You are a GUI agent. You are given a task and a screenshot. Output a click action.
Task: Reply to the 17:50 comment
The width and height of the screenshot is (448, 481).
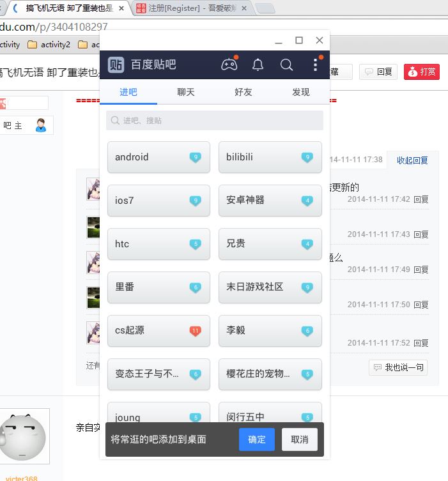(x=421, y=305)
